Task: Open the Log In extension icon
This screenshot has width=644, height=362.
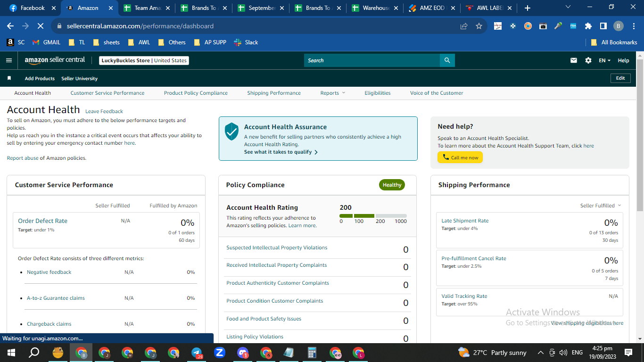Action: tap(498, 26)
